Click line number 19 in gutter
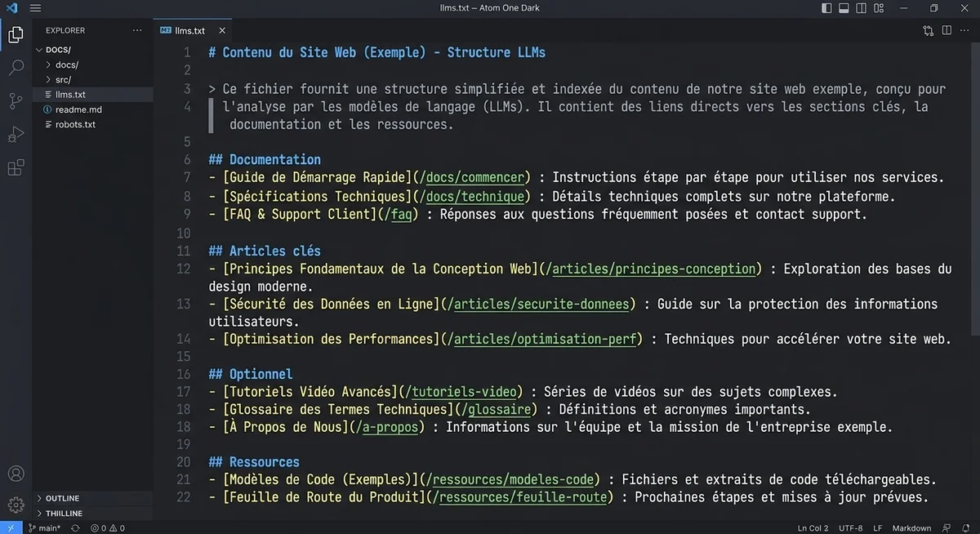The height and width of the screenshot is (534, 980). point(183,444)
